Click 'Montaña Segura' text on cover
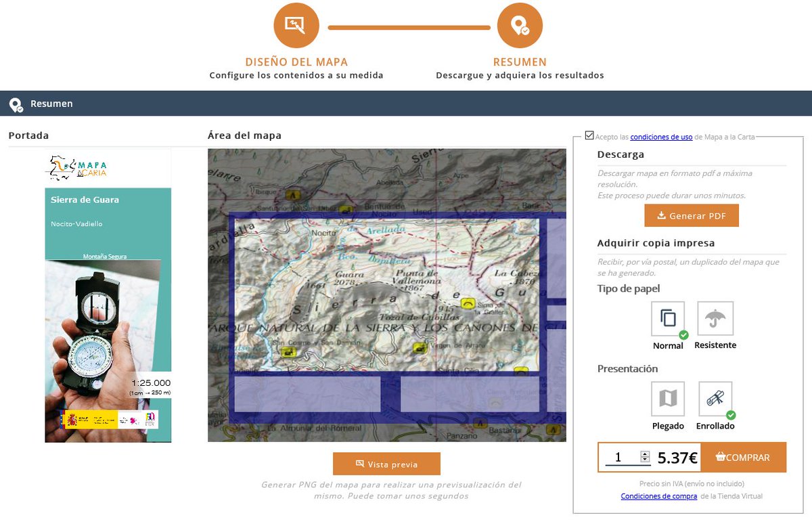The width and height of the screenshot is (812, 526). [104, 257]
